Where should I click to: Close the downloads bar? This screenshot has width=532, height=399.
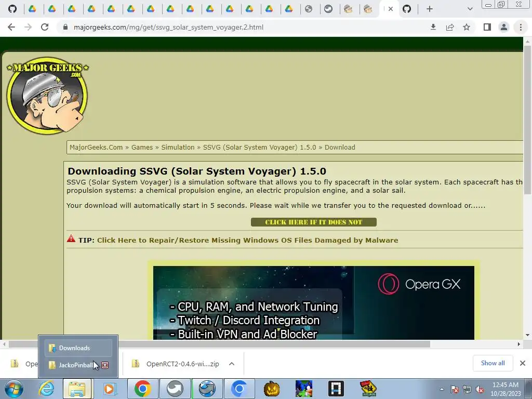click(x=523, y=363)
